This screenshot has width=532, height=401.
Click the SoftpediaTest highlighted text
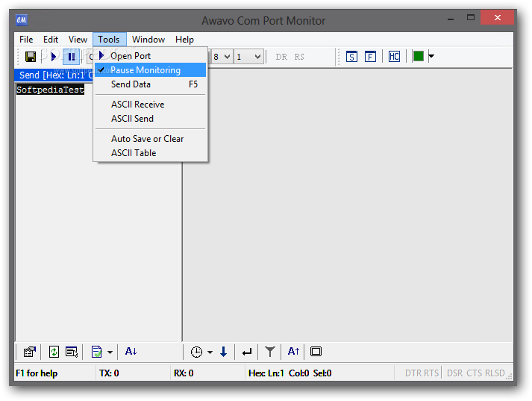point(50,90)
